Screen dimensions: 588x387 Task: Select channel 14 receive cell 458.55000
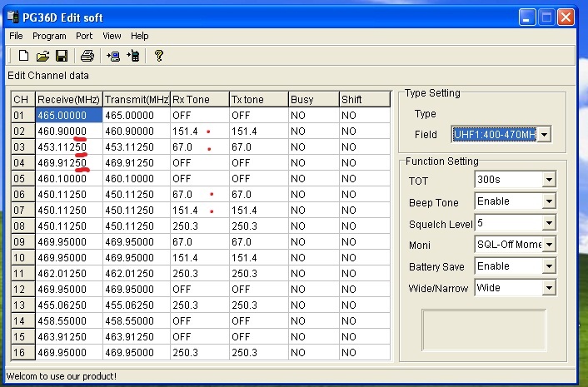coord(69,321)
